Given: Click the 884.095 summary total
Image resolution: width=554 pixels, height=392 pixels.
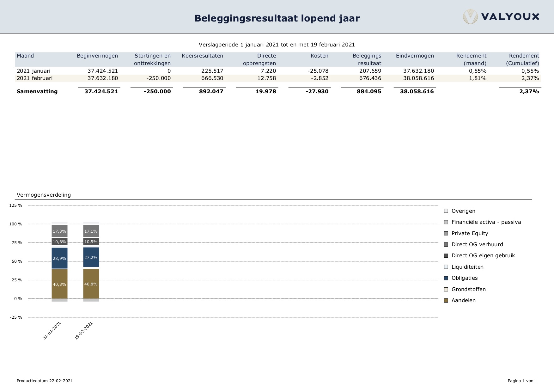Looking at the screenshot, I should pyautogui.click(x=369, y=91).
